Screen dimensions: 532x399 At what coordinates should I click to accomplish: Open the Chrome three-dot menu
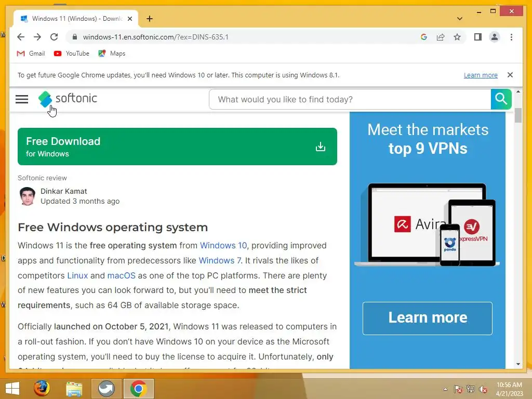[511, 37]
